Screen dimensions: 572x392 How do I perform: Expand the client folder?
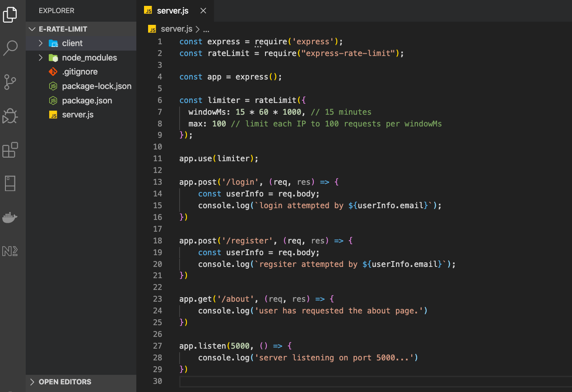pyautogui.click(x=72, y=43)
